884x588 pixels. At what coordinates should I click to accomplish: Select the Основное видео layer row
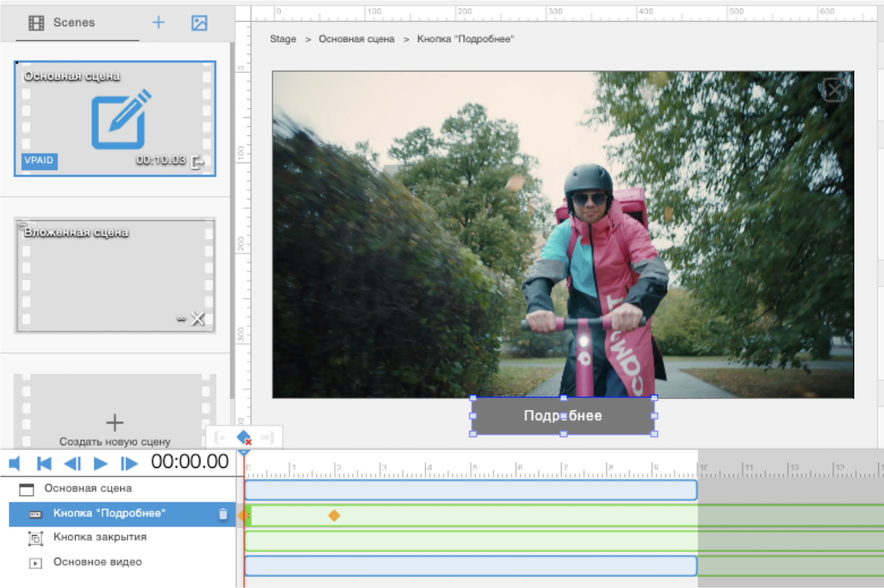pos(122,562)
